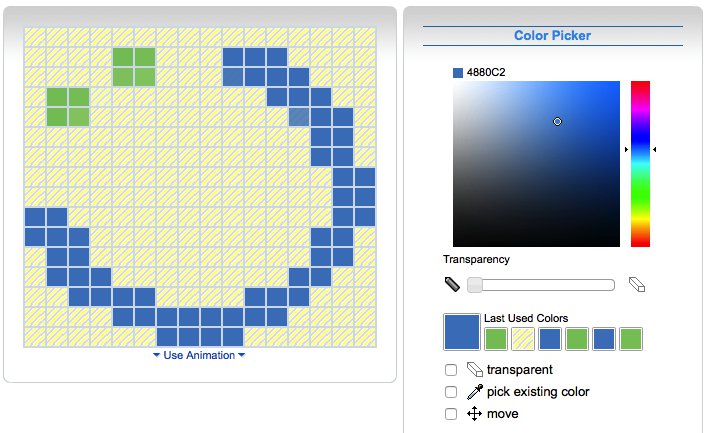Click the eraser icon next to transparent
Image resolution: width=712 pixels, height=433 pixels.
pos(475,370)
